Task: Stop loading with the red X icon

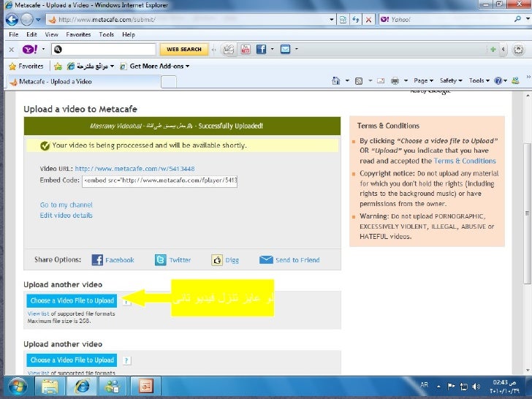Action: click(368, 20)
